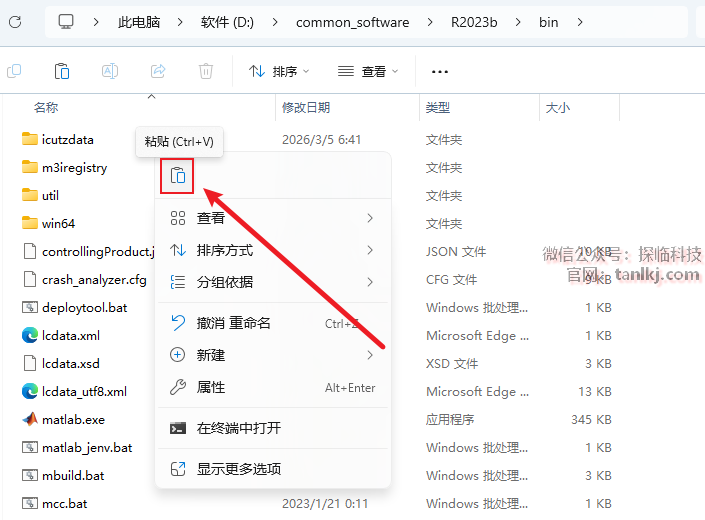Click the rename icon in toolbar
This screenshot has width=705, height=520.
tap(110, 71)
